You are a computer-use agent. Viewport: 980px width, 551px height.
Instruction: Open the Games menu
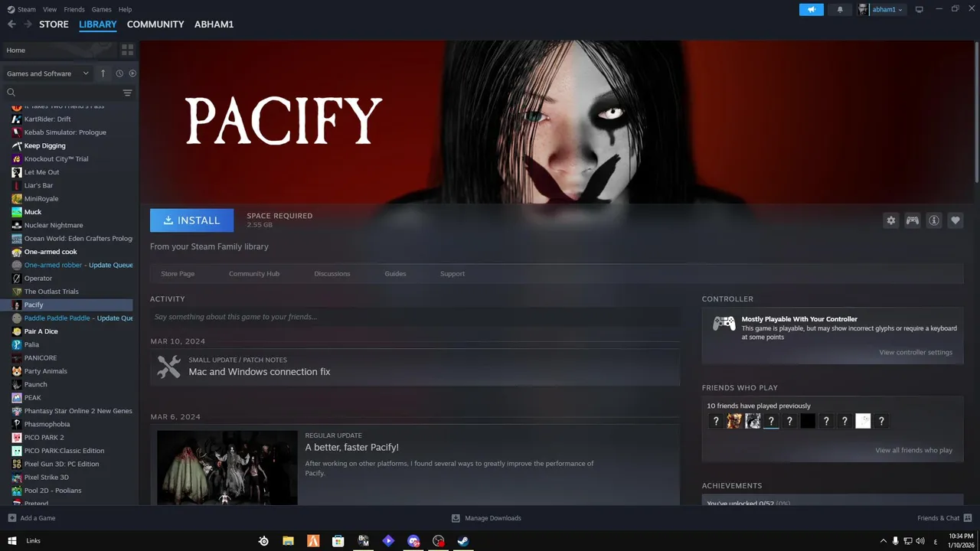(101, 9)
